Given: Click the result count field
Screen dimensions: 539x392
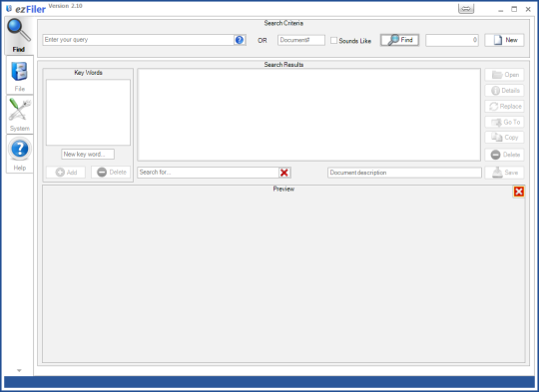Looking at the screenshot, I should pos(452,40).
